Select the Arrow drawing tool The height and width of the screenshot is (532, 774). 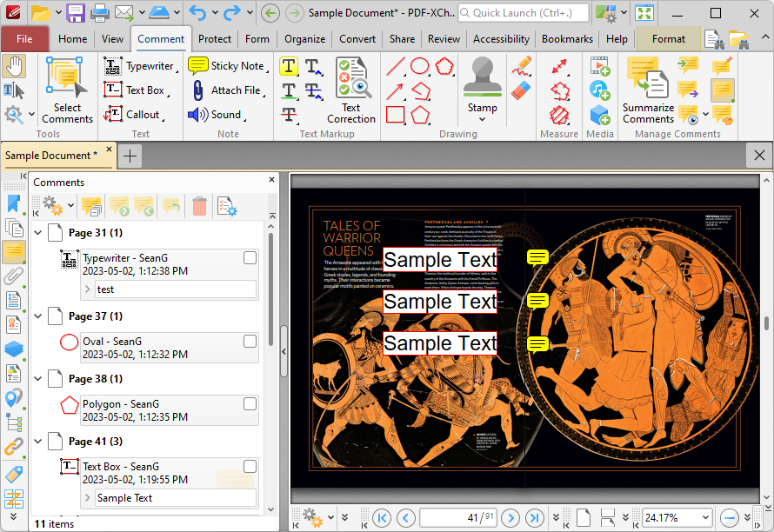[396, 90]
